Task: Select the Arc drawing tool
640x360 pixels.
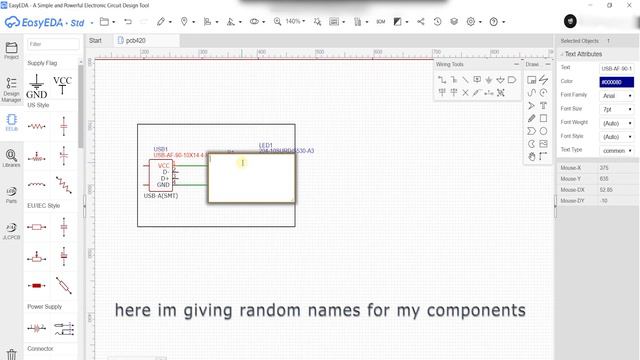Action: pyautogui.click(x=543, y=93)
